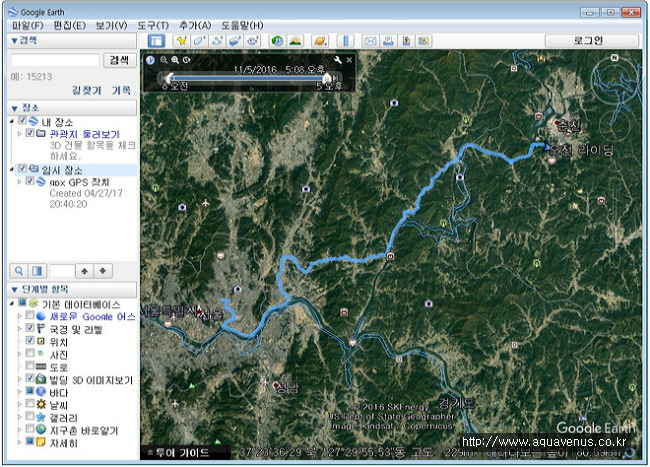Image resolution: width=650 pixels, height=467 pixels.
Task: Click the 검색 search button
Action: click(119, 60)
